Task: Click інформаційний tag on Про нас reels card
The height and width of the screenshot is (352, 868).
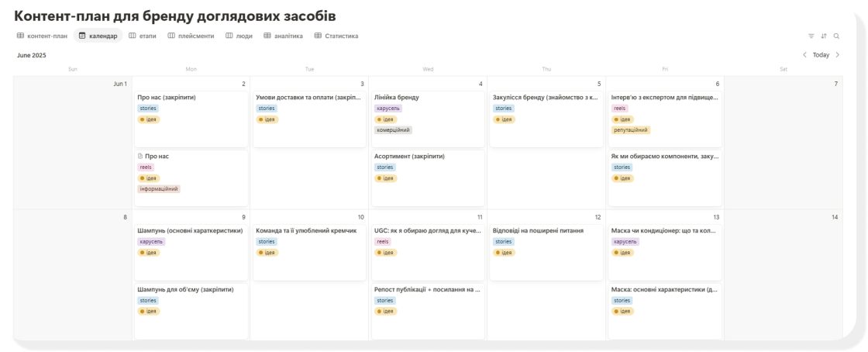Action: coord(159,188)
